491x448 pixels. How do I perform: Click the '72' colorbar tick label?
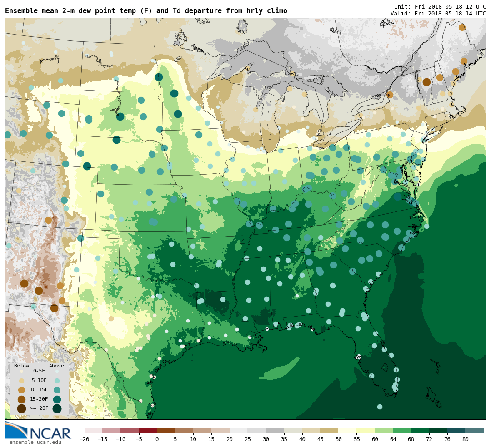pyautogui.click(x=430, y=439)
